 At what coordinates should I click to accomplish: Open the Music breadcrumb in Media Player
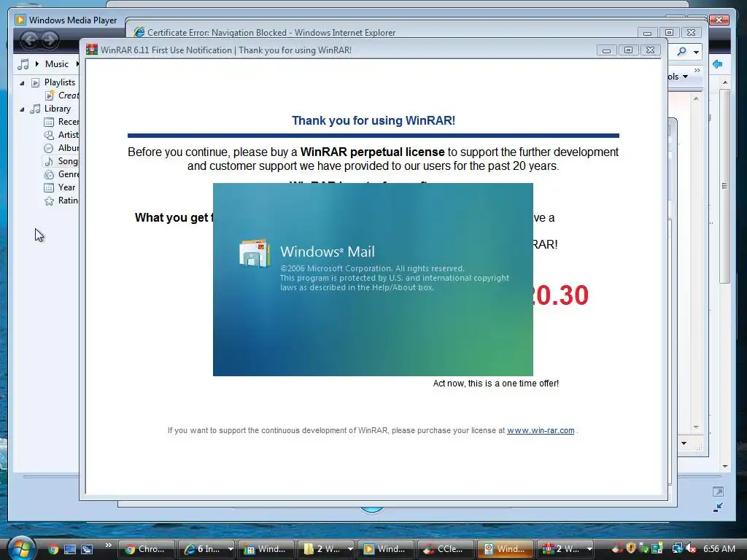pos(57,64)
